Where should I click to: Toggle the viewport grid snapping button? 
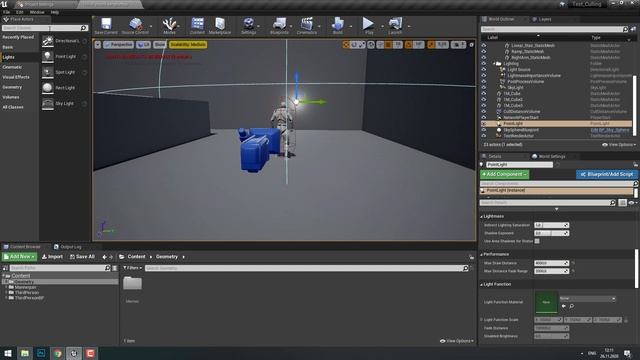[388, 44]
